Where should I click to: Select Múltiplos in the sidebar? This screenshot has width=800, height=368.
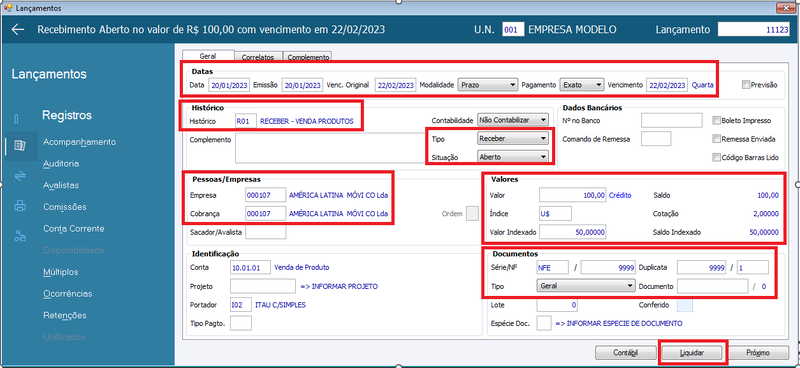61,272
